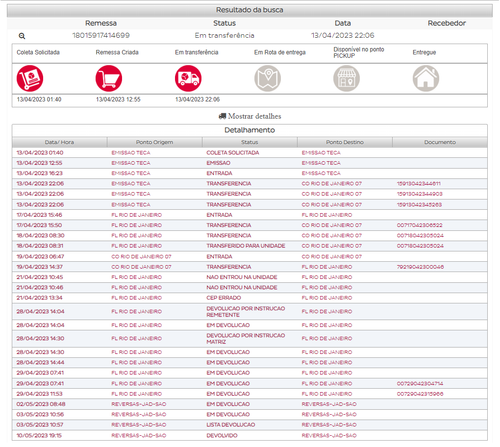Viewport: 500px width, 447px height.
Task: Click the Ponto Destino column header
Action: tap(345, 142)
